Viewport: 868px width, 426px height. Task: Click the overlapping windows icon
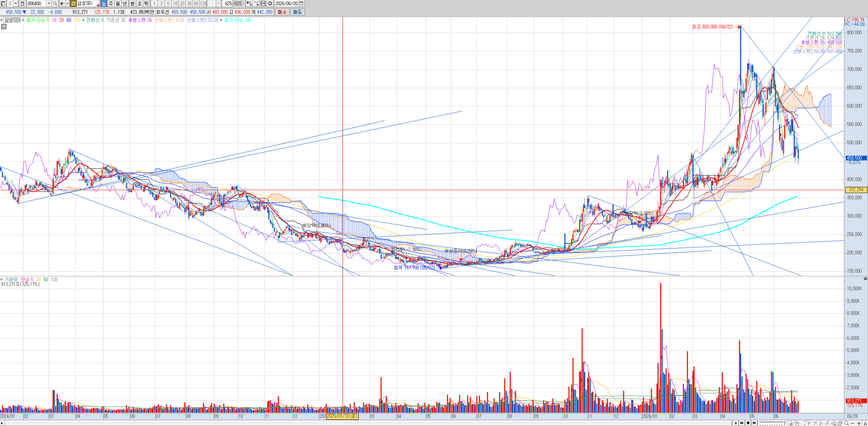(796, 423)
